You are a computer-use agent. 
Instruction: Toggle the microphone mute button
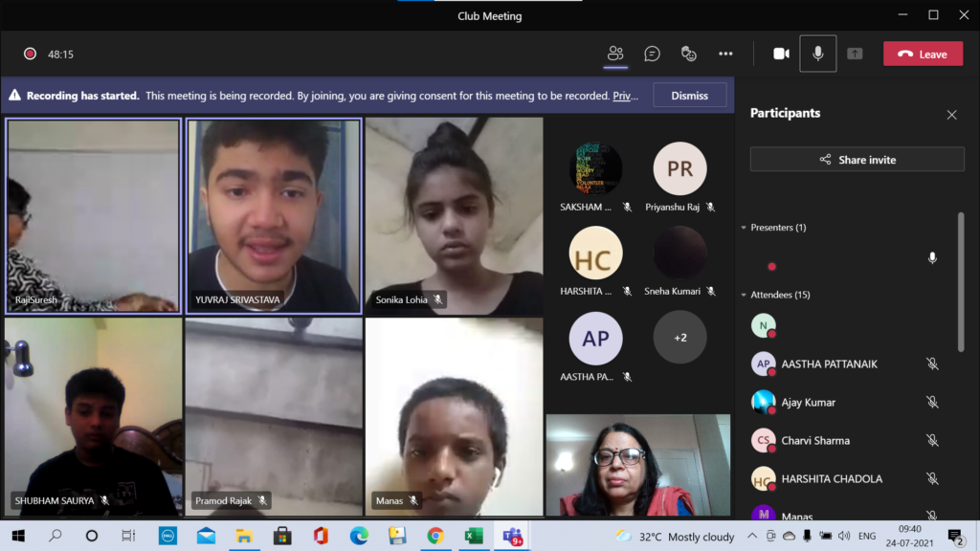coord(817,54)
